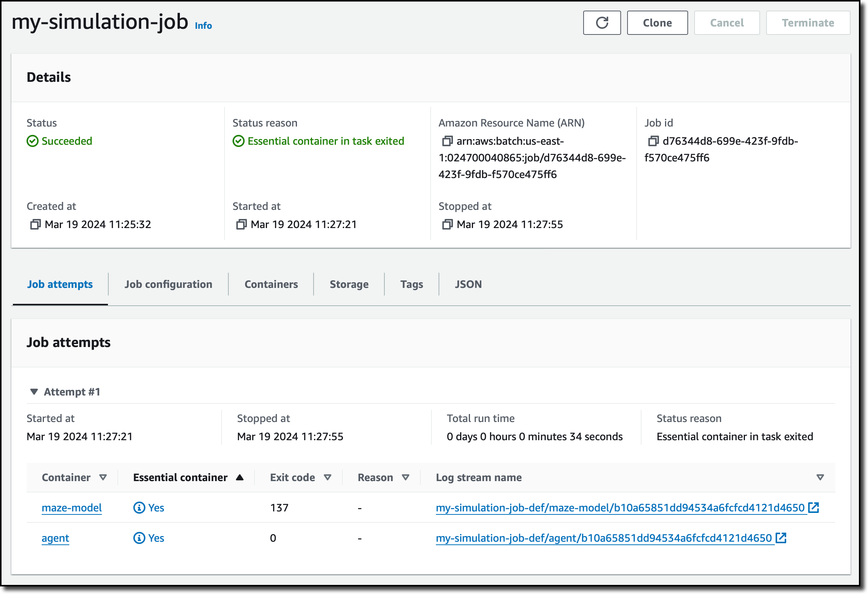Sort by Log stream name arrow
The width and height of the screenshot is (868, 594).
(820, 477)
